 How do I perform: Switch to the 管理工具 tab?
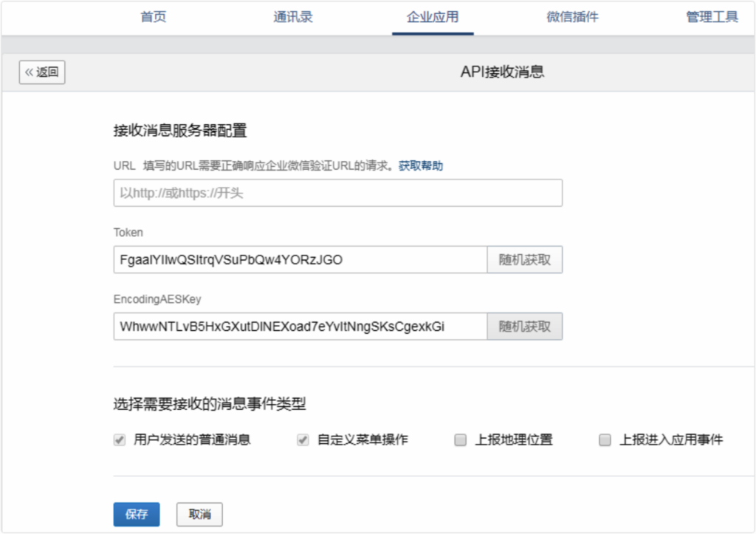tap(712, 17)
